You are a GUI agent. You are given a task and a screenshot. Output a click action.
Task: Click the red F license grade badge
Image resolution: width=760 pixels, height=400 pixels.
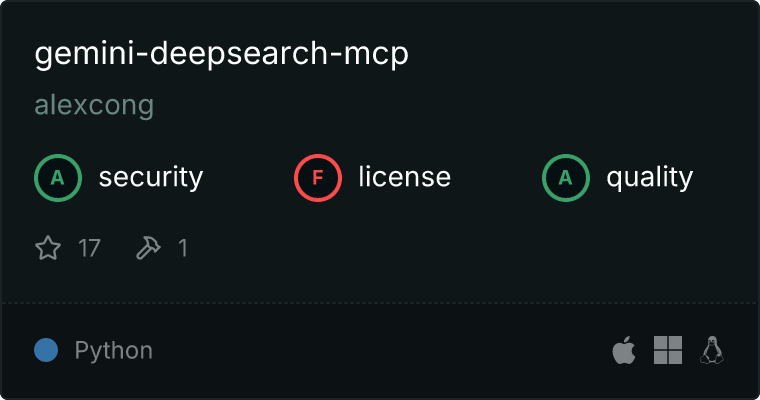click(318, 178)
